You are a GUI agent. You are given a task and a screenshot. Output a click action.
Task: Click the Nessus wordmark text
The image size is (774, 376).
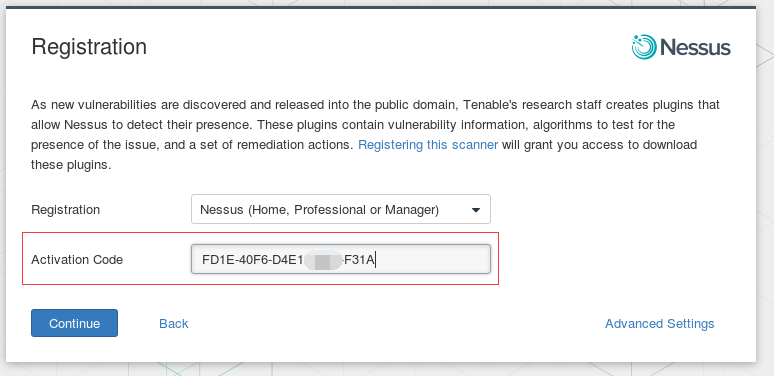[x=695, y=47]
